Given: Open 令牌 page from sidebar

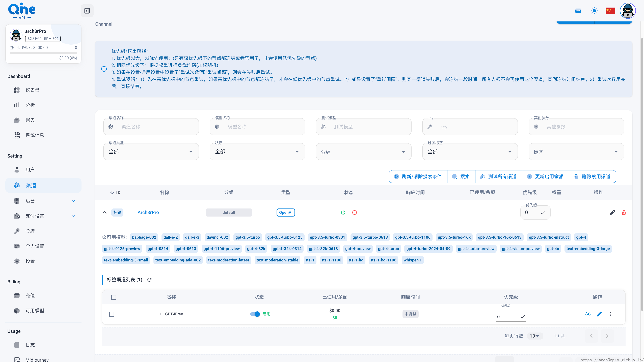Looking at the screenshot, I should tap(30, 231).
